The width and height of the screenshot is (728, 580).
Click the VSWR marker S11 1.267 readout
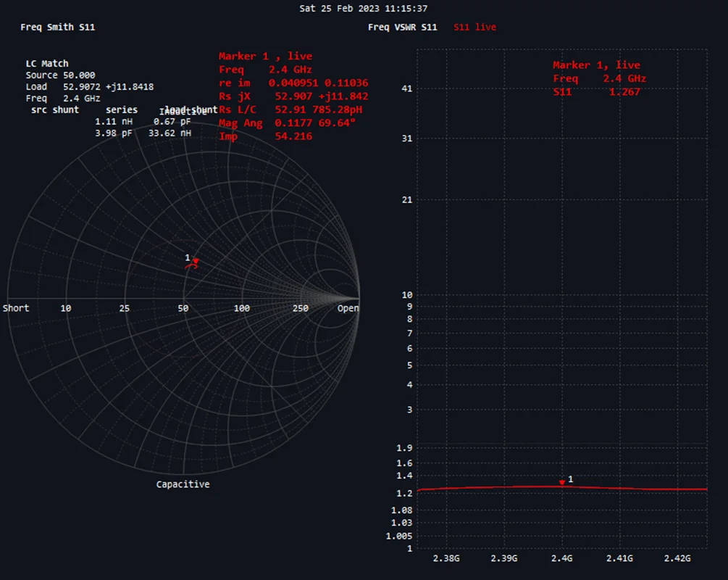tap(597, 91)
